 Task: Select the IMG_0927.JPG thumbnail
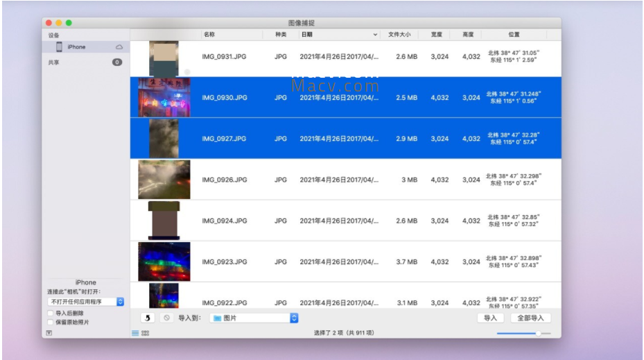[x=164, y=139]
